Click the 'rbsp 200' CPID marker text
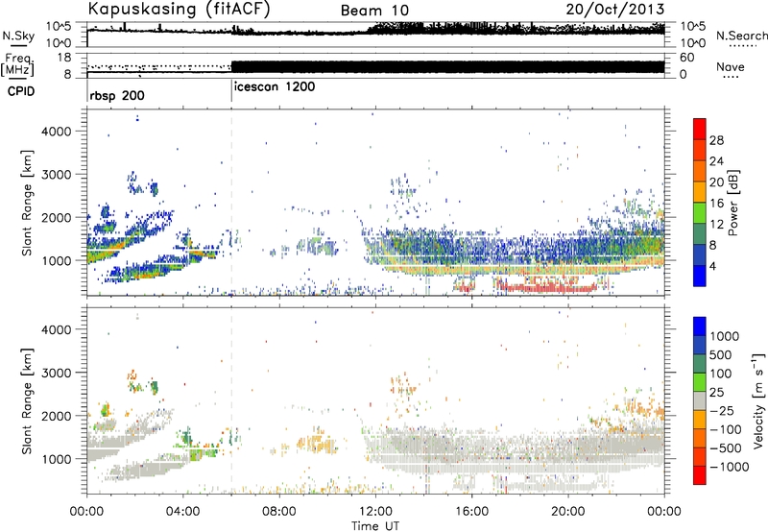 point(117,95)
